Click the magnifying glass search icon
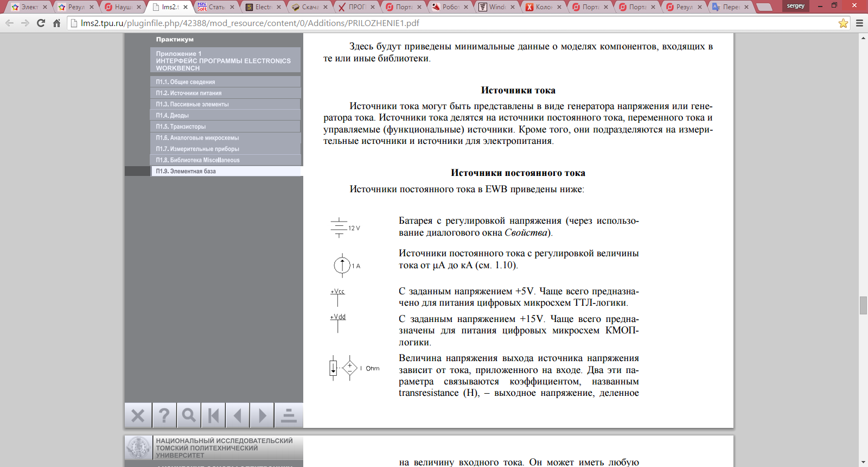Image resolution: width=868 pixels, height=467 pixels. pyautogui.click(x=189, y=416)
